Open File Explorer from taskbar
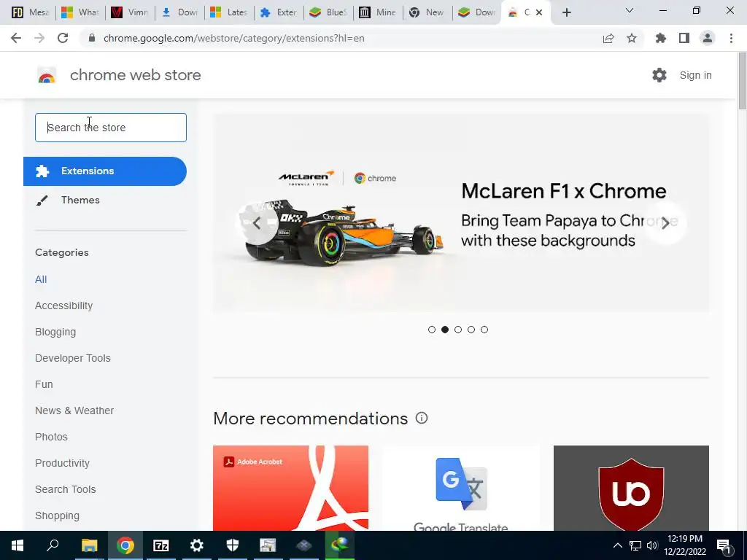The image size is (747, 560). click(x=89, y=545)
